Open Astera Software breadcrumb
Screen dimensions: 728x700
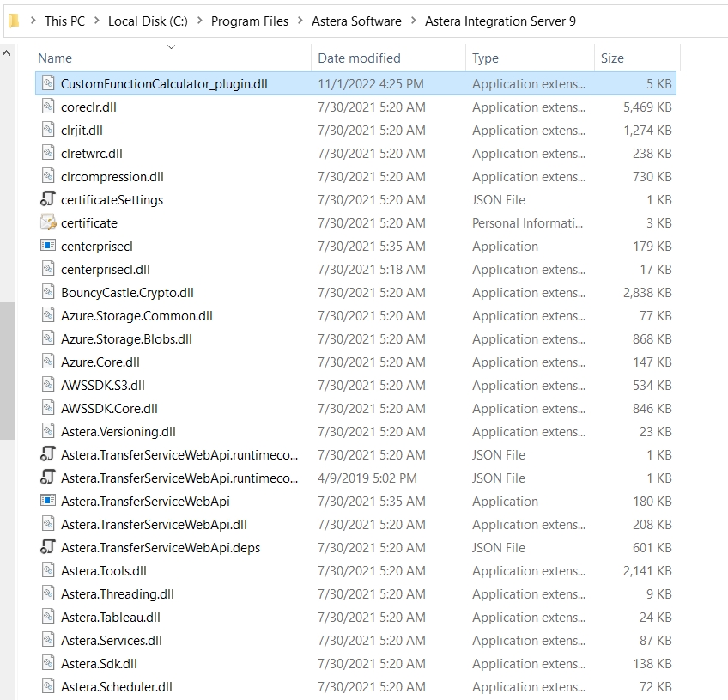(356, 21)
